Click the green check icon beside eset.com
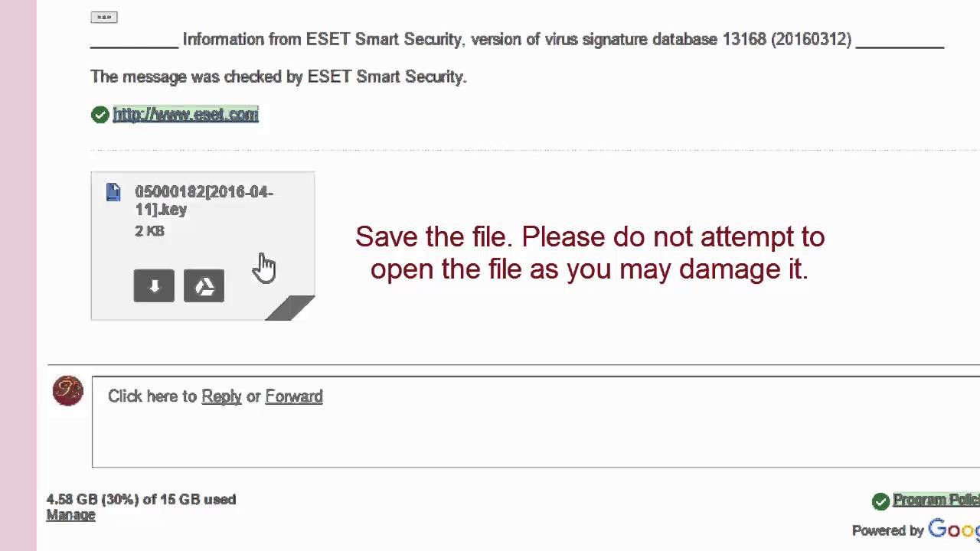Image resolution: width=980 pixels, height=551 pixels. tap(100, 115)
